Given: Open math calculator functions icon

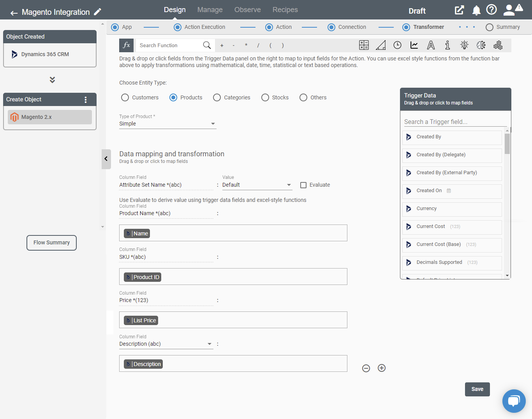Looking at the screenshot, I should click(364, 45).
